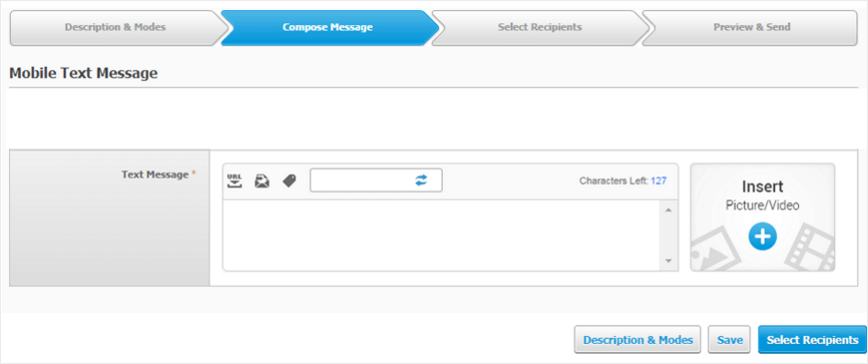868x364 pixels.
Task: Click the bottom Description & Modes button
Action: click(638, 340)
